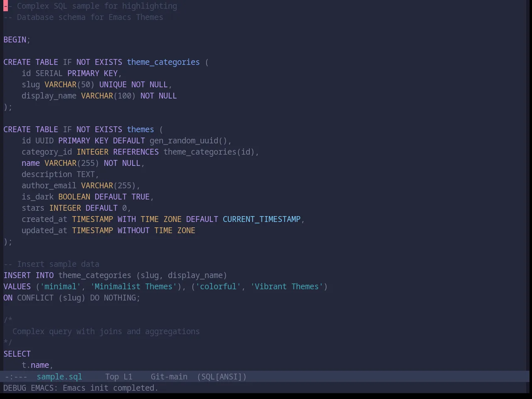Click the SERIAL type on the id line

coord(49,73)
